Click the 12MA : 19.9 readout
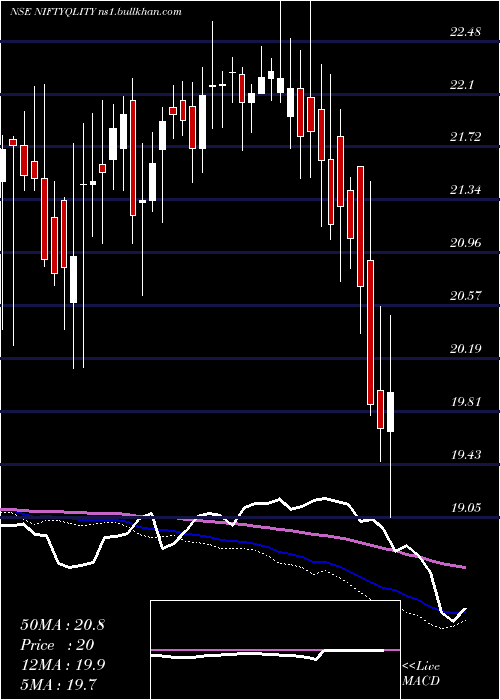The height and width of the screenshot is (700, 500). 62,665
